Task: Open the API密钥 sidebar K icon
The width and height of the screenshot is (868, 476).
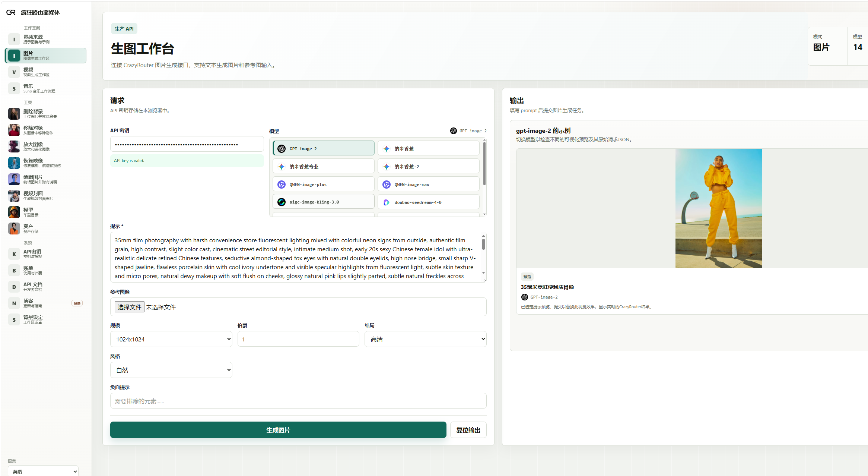Action: (x=14, y=254)
